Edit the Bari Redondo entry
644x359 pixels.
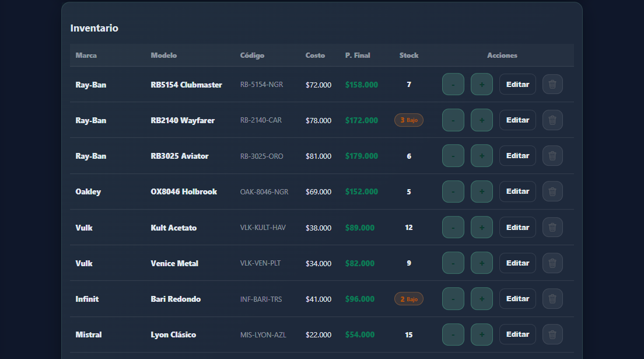click(x=517, y=299)
